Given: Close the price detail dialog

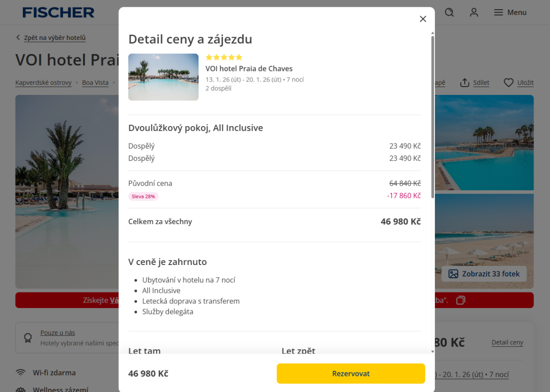Looking at the screenshot, I should [423, 19].
